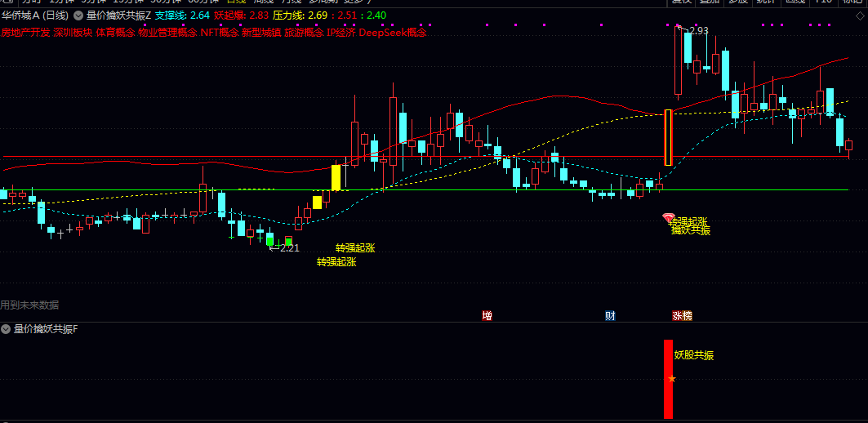Click the 2.21 low price arrow label
Screen dimensions: 868x423
point(288,247)
